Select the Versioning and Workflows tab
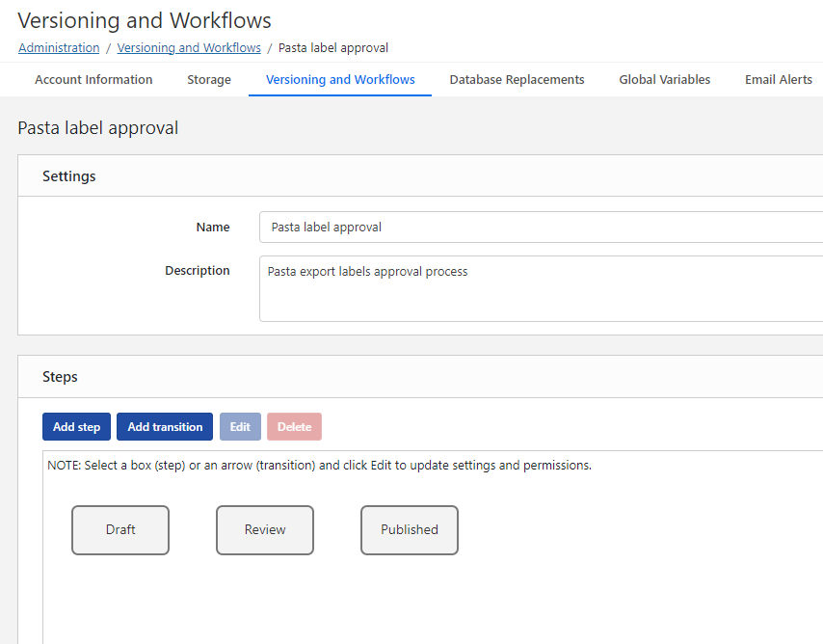The width and height of the screenshot is (823, 644). pyautogui.click(x=339, y=79)
